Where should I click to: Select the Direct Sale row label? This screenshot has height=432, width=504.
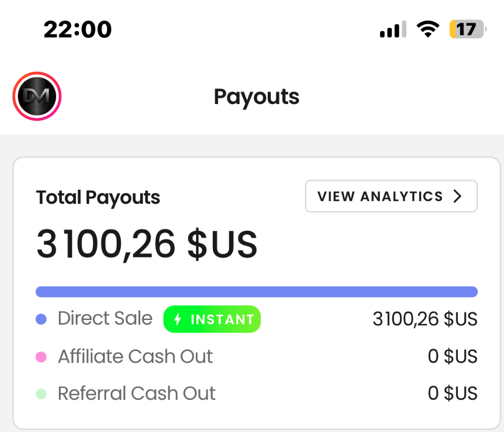[x=105, y=318]
